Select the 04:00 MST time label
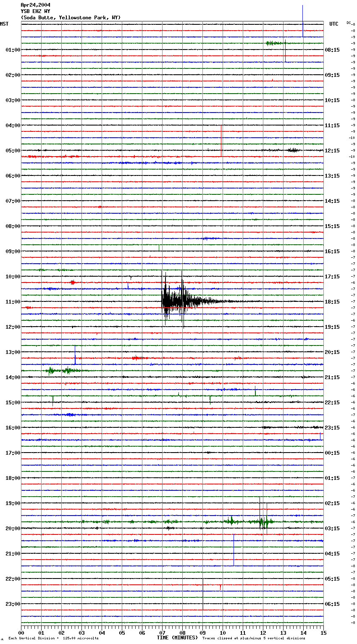Image resolution: width=357 pixels, height=644 pixels. point(13,126)
